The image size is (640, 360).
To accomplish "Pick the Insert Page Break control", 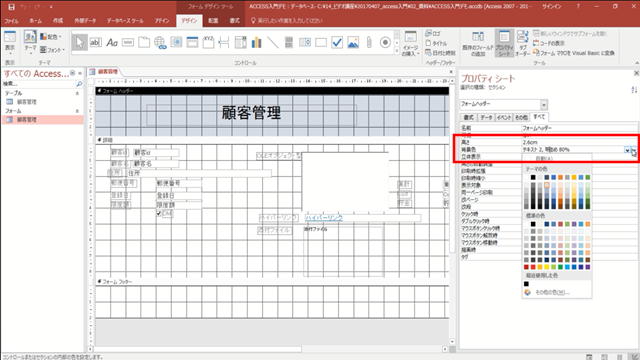I will point(224,42).
